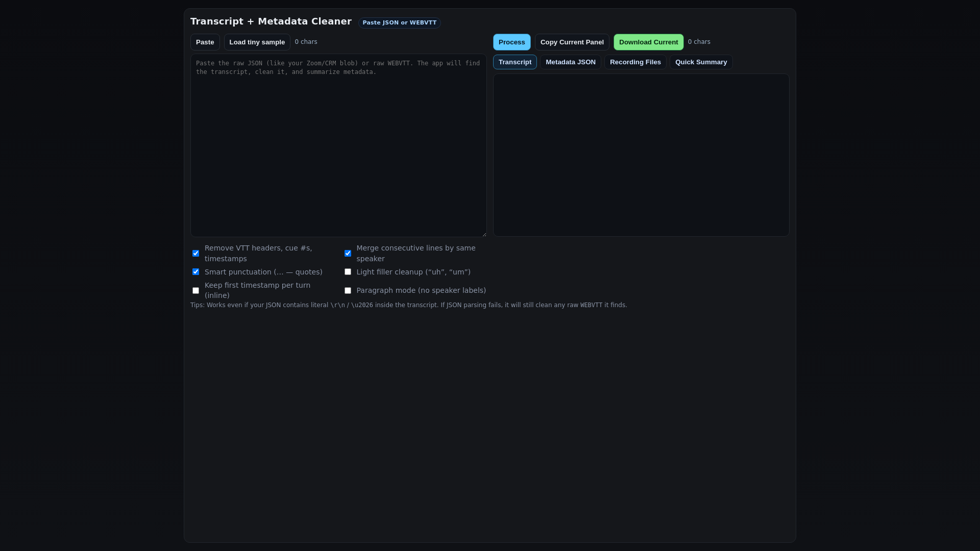Switch to the Transcript tab
This screenshot has width=980, height=551.
514,62
